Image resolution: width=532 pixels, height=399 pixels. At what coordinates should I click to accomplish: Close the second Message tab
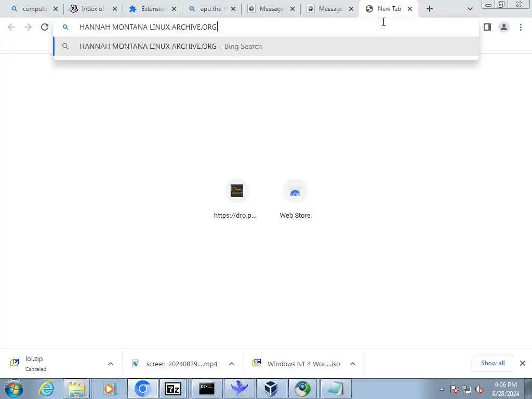coord(351,9)
